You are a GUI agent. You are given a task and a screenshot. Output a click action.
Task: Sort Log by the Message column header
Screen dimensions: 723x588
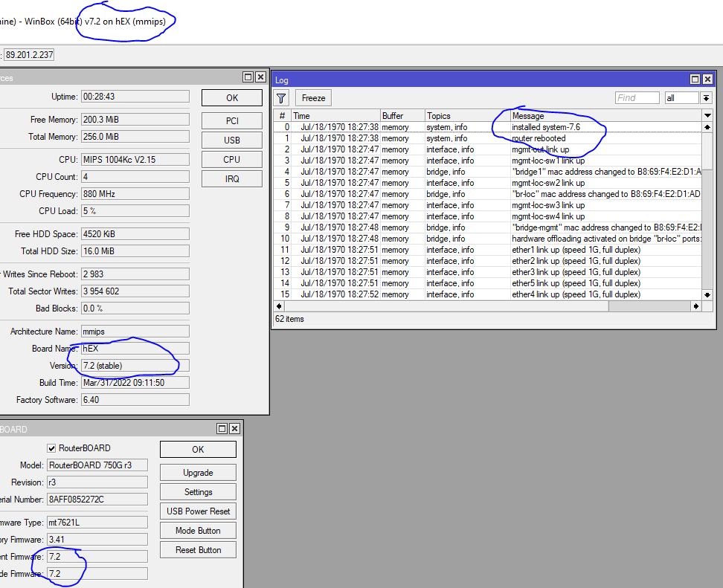click(x=606, y=116)
